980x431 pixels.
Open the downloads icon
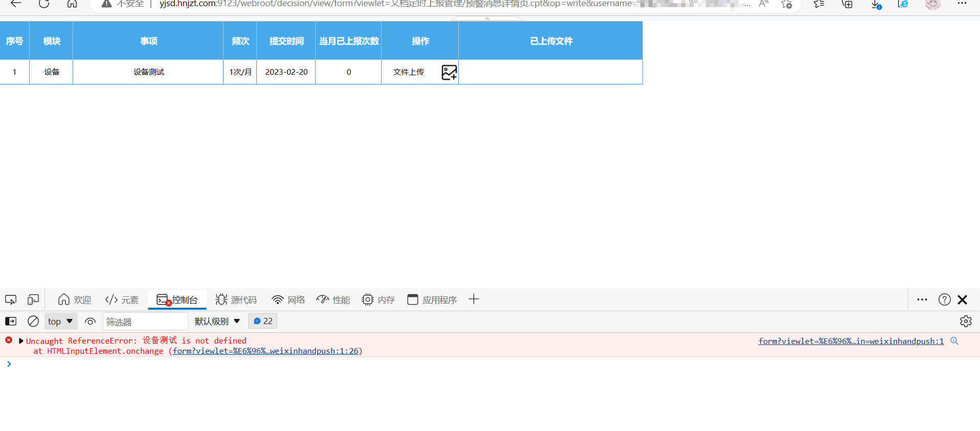click(876, 4)
